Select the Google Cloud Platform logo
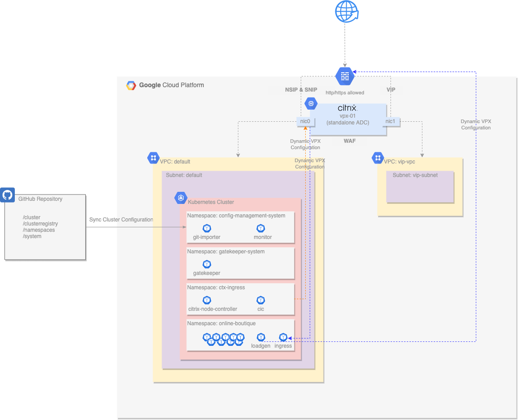 click(131, 85)
